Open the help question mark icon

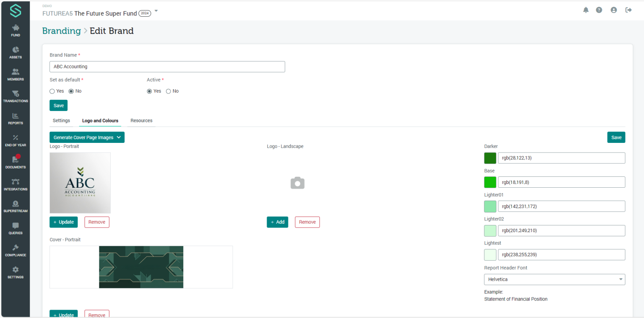(599, 10)
